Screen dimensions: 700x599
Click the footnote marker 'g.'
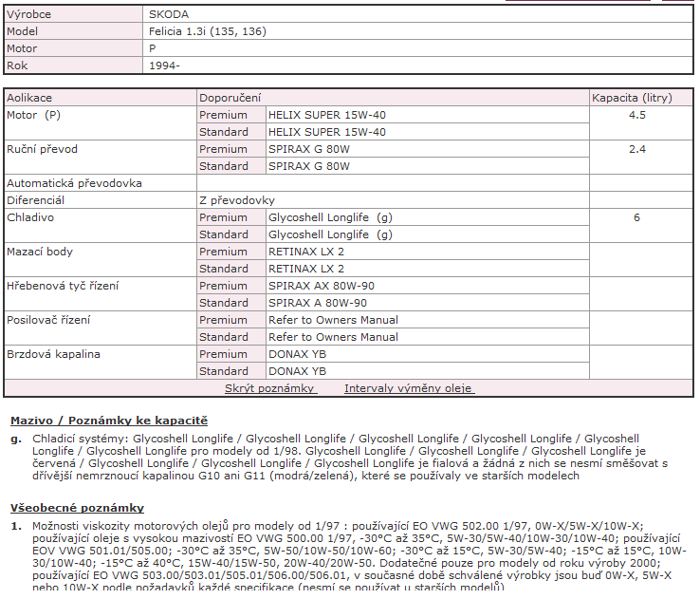pyautogui.click(x=16, y=440)
